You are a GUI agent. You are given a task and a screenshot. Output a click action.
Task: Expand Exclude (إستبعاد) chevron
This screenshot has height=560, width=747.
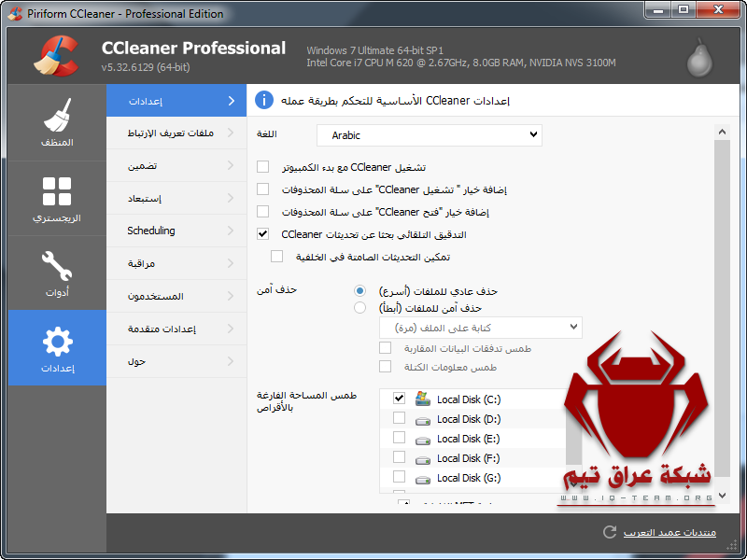click(x=231, y=198)
